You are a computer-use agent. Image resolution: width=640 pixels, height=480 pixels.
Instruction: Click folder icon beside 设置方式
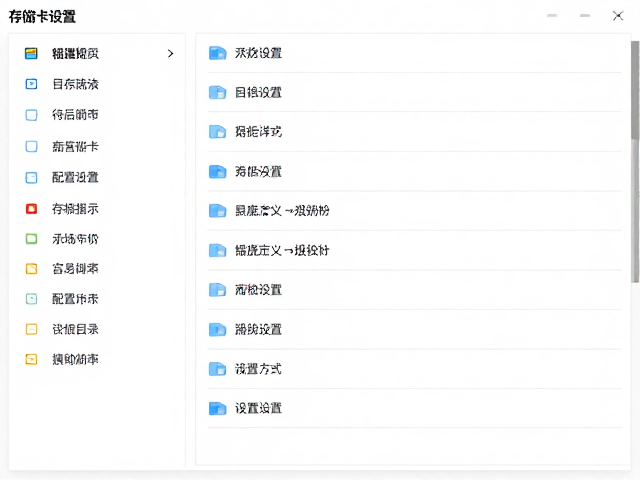218,369
